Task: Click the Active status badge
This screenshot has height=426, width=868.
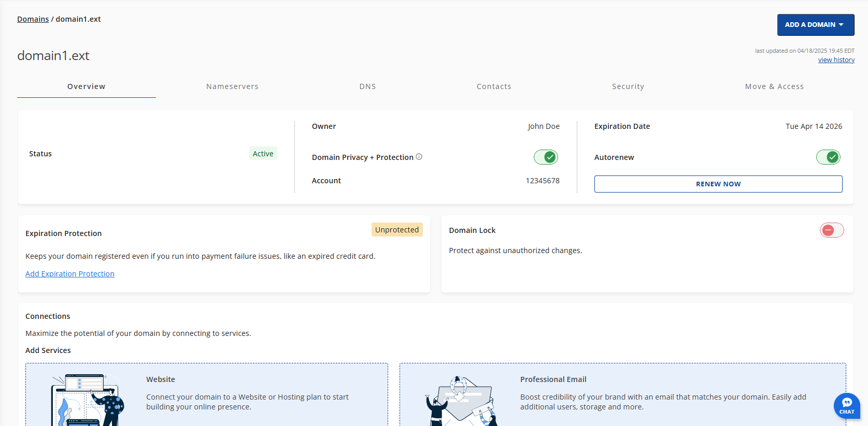Action: (263, 153)
